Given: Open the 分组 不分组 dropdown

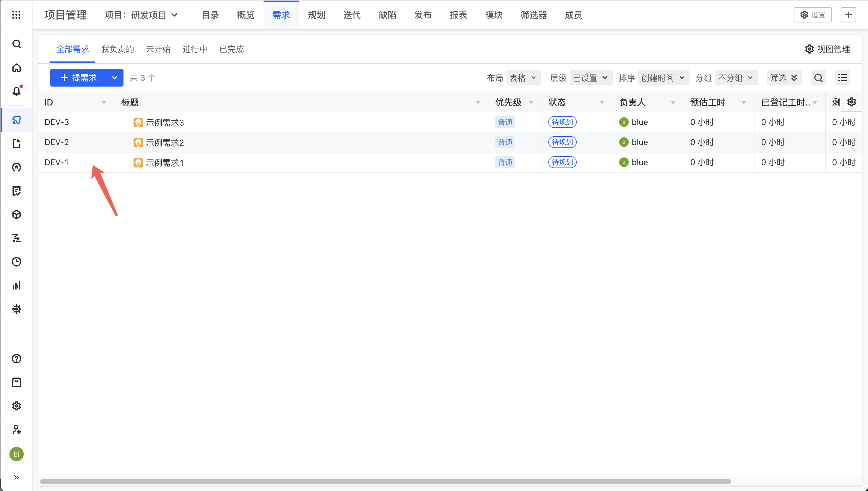Looking at the screenshot, I should pyautogui.click(x=736, y=78).
